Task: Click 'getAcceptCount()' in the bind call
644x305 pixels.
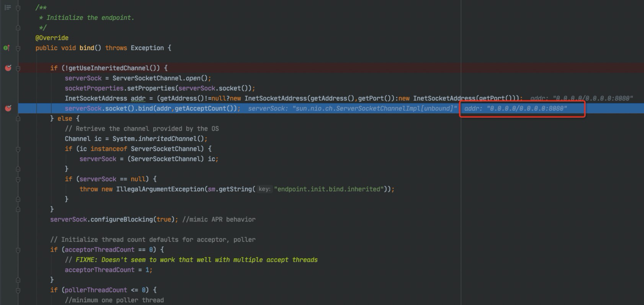Action: point(206,108)
